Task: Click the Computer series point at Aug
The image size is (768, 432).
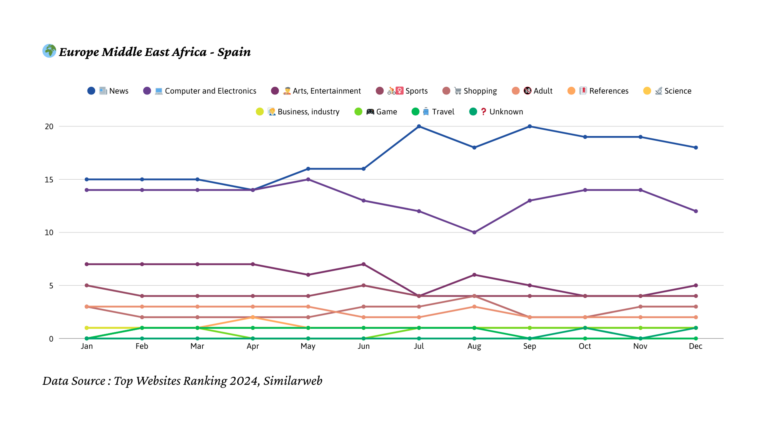Action: click(x=473, y=232)
